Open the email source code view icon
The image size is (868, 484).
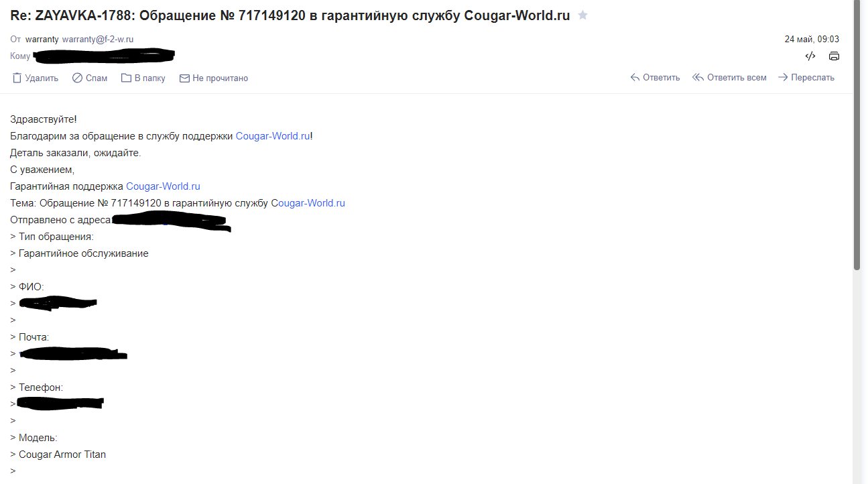click(x=810, y=56)
